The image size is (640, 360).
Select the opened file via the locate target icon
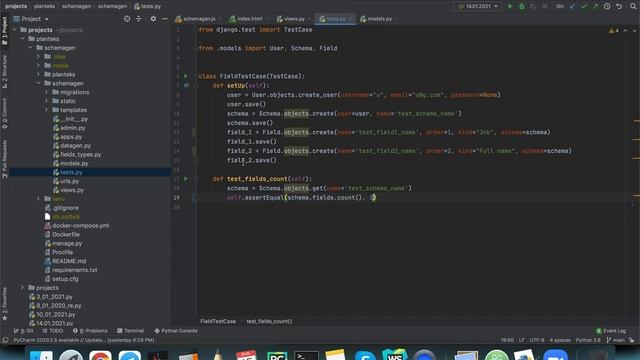(127, 19)
